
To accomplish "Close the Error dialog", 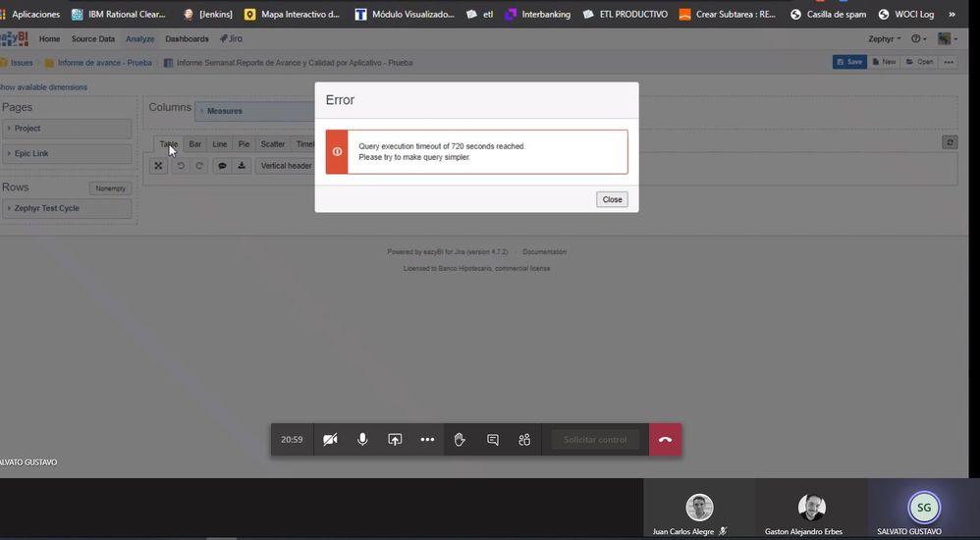I will (612, 199).
